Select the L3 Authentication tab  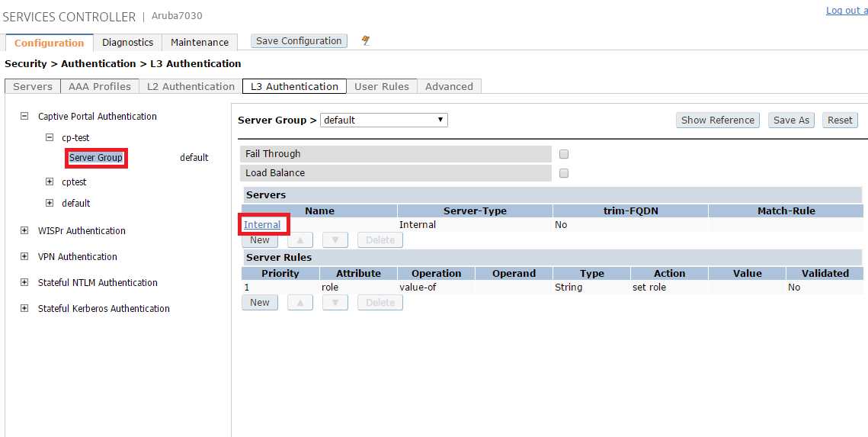click(294, 86)
